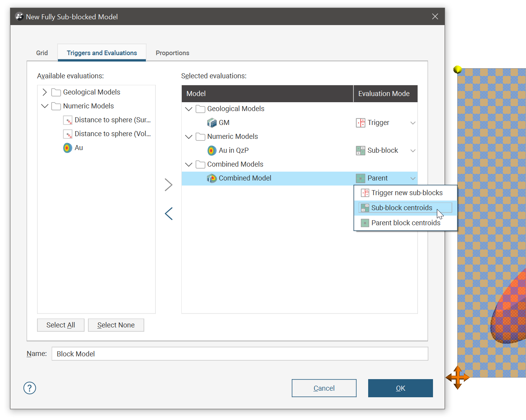Expand Geological Models in available evaluations
This screenshot has height=420, width=526.
(x=45, y=92)
